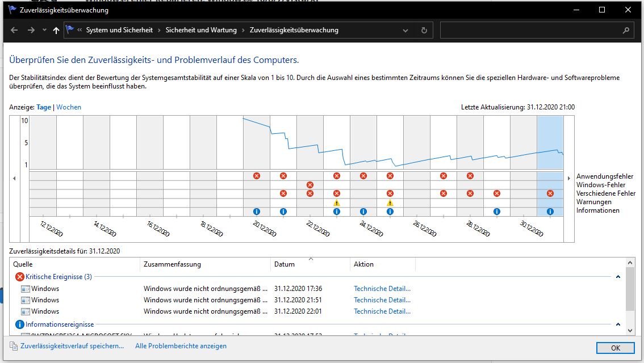Select the information icon on 24.12.2020

[x=363, y=212]
